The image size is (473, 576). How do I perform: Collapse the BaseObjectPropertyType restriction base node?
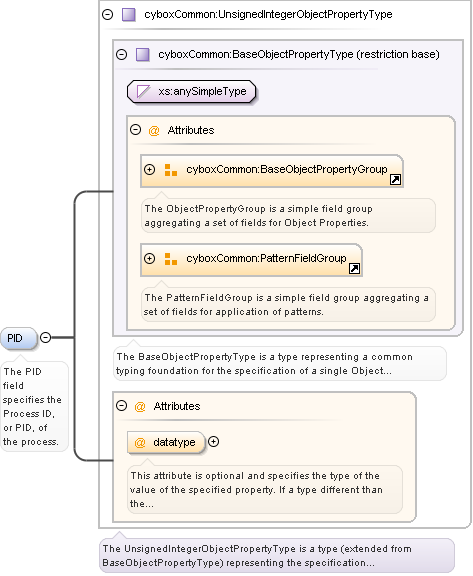122,55
